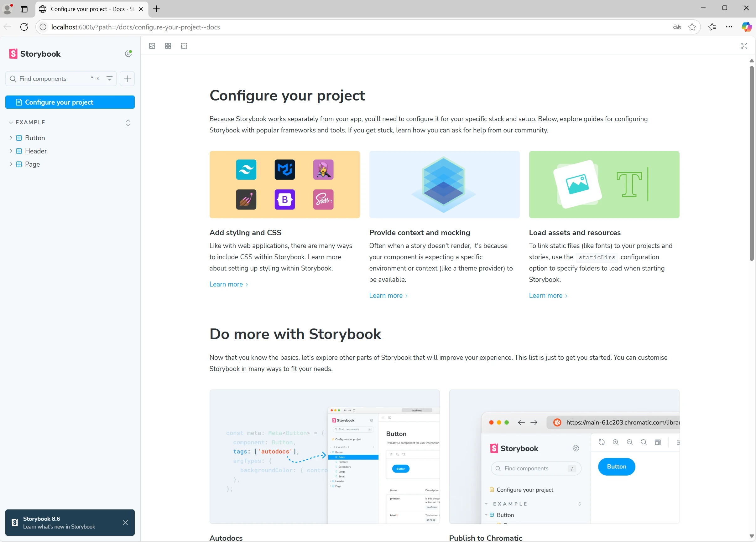The height and width of the screenshot is (542, 756).
Task: Open the browser favorites list icon
Action: tap(712, 27)
